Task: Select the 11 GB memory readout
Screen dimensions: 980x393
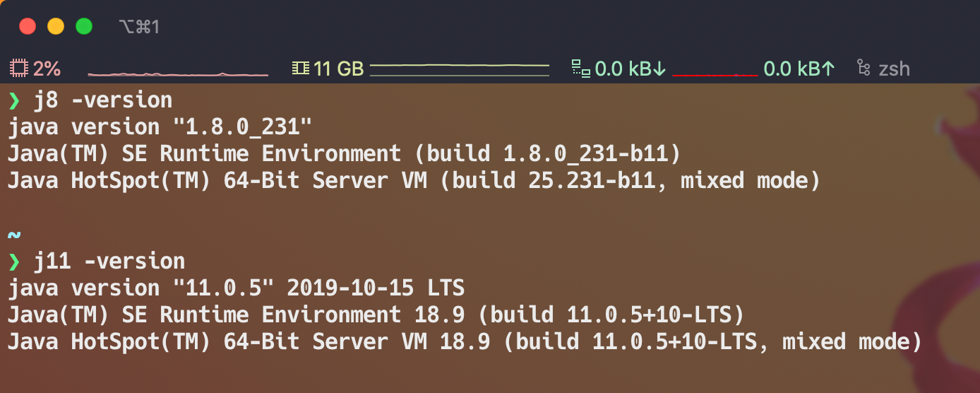Action: point(339,69)
